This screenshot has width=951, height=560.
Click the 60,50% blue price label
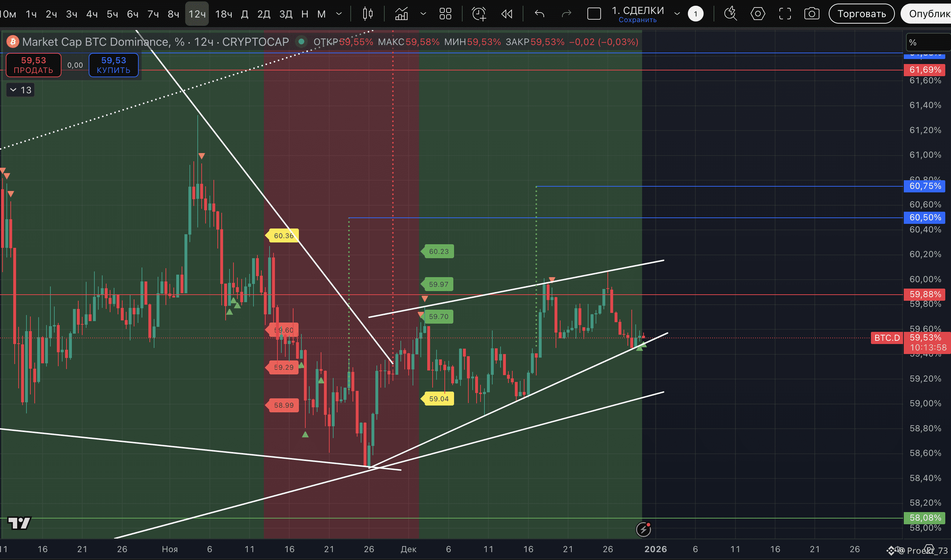click(925, 218)
